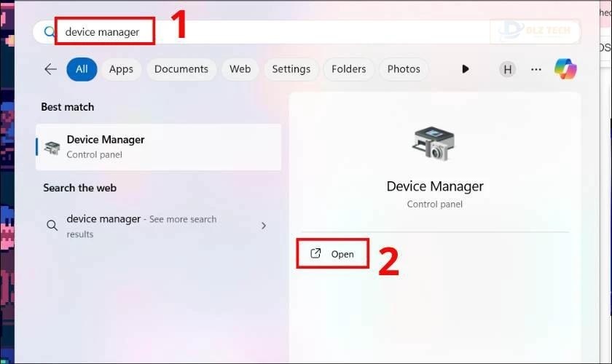Switch to the Photos filter tab

tap(404, 69)
